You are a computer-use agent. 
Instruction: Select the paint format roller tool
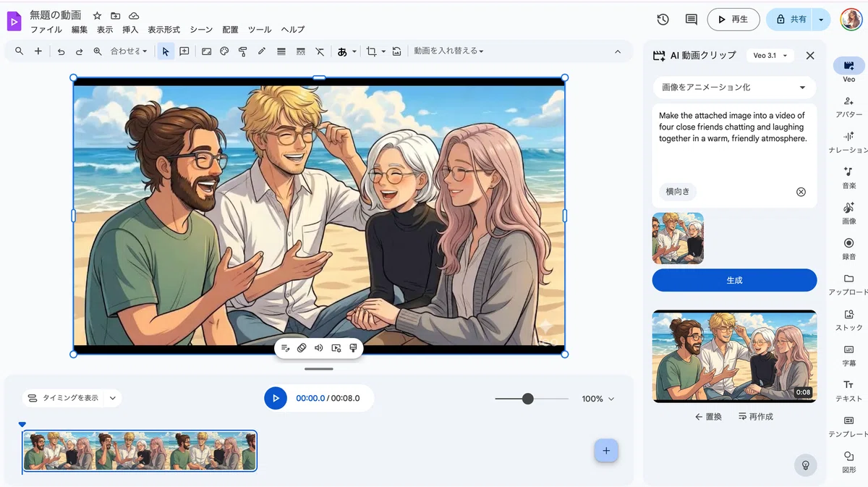click(x=243, y=51)
